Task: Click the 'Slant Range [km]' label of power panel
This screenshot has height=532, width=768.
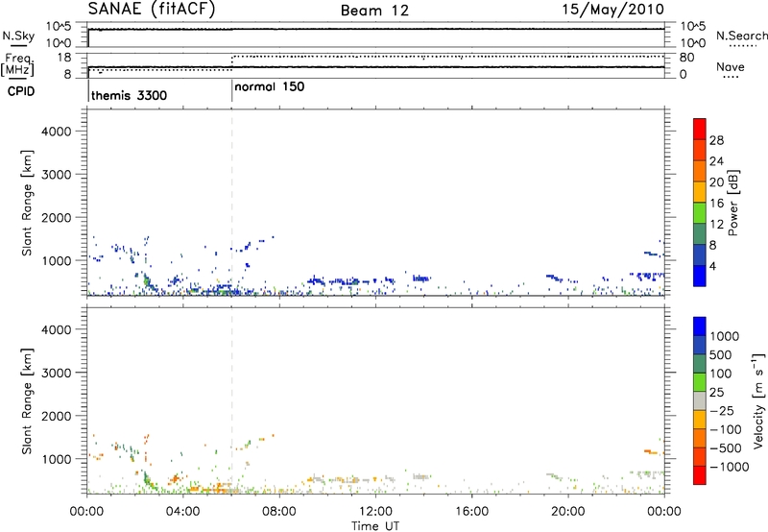Action: click(27, 203)
